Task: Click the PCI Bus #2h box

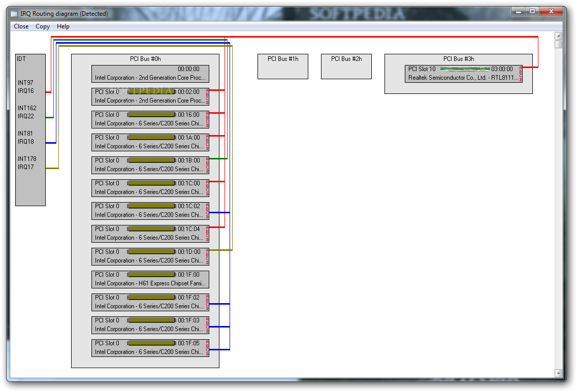Action: pos(346,67)
